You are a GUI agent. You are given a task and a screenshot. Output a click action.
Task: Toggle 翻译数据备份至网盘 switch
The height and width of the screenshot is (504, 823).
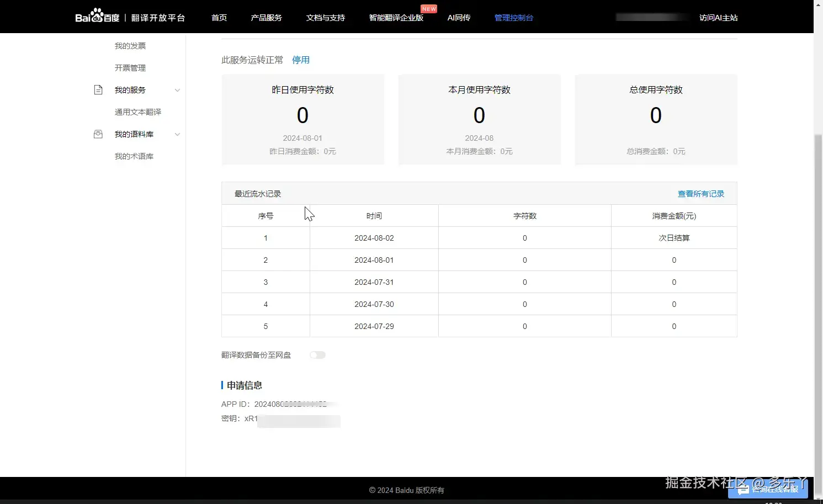(317, 355)
